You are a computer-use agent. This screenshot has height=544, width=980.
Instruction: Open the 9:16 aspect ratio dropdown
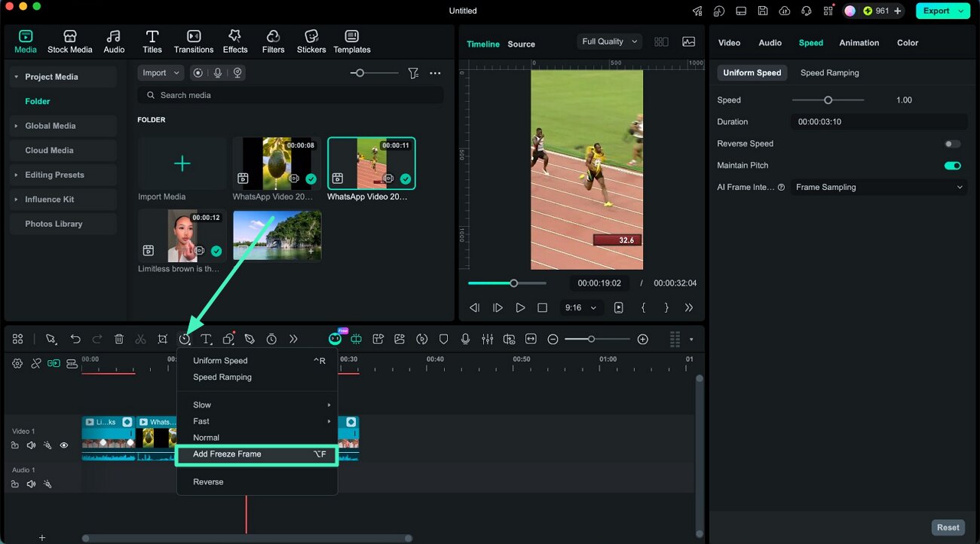tap(580, 307)
